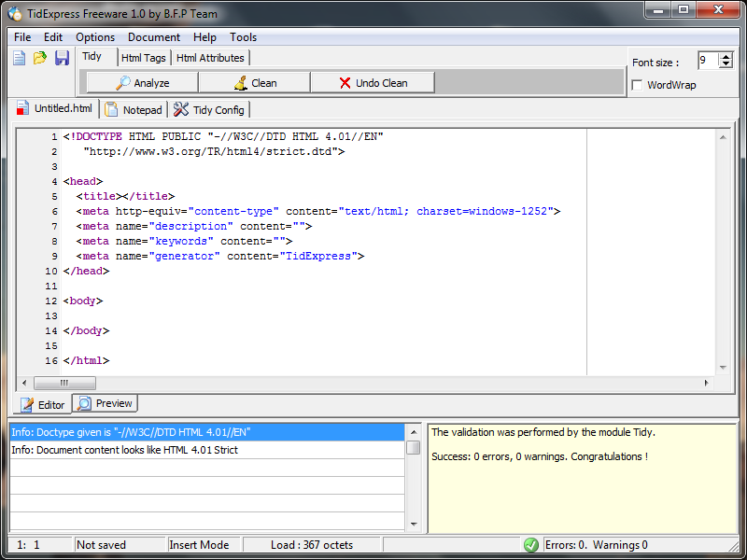Click Undo Clean button

click(x=373, y=83)
